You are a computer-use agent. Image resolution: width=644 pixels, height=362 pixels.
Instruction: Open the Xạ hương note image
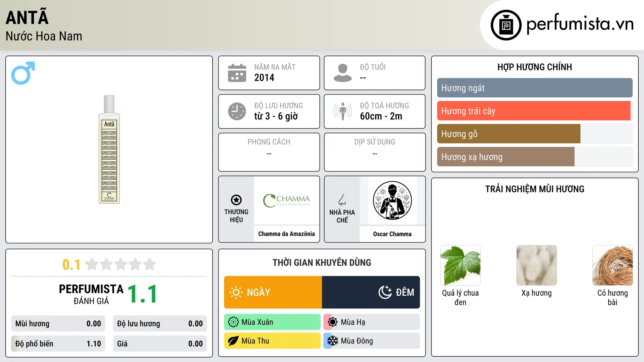coord(536,265)
